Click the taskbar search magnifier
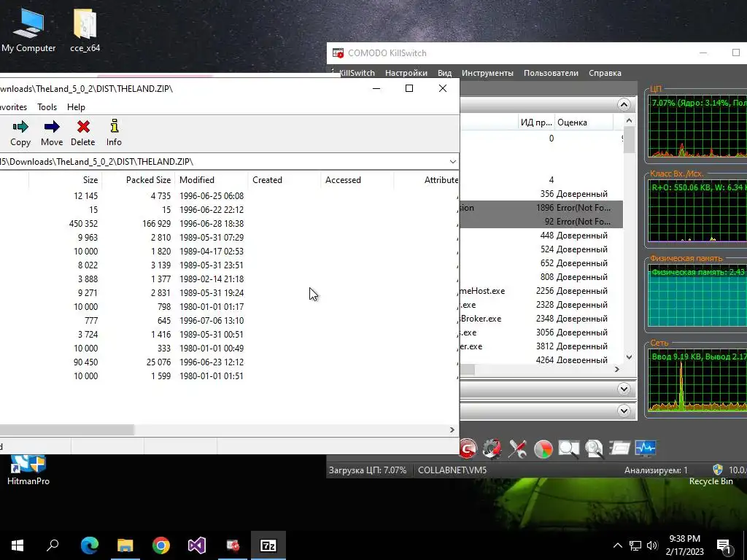Viewport: 747px width, 560px height. pos(53,545)
